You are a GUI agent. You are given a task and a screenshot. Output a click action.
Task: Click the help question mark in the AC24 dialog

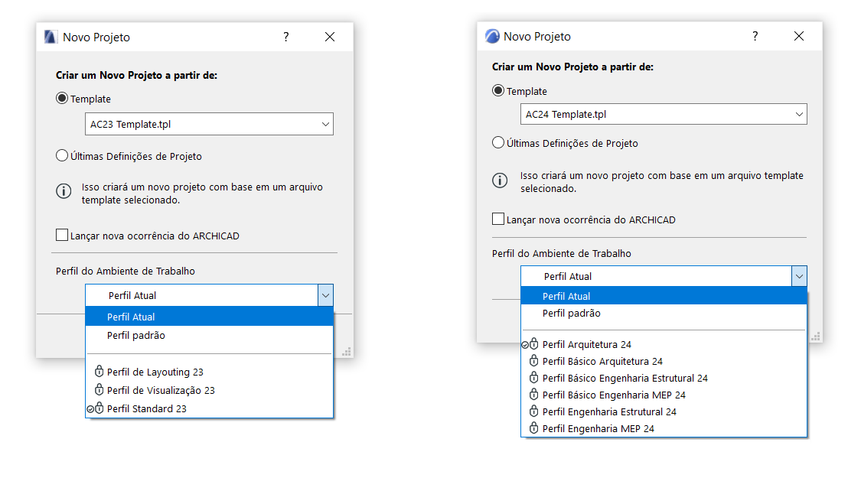click(x=755, y=36)
